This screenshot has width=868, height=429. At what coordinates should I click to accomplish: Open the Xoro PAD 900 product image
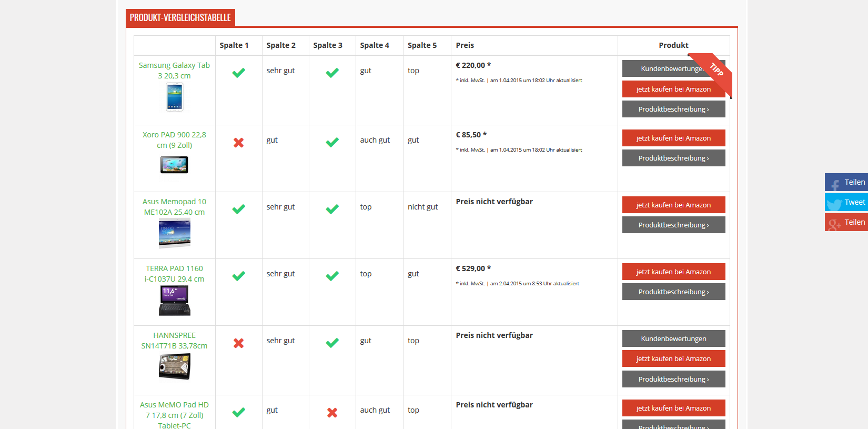click(x=174, y=165)
